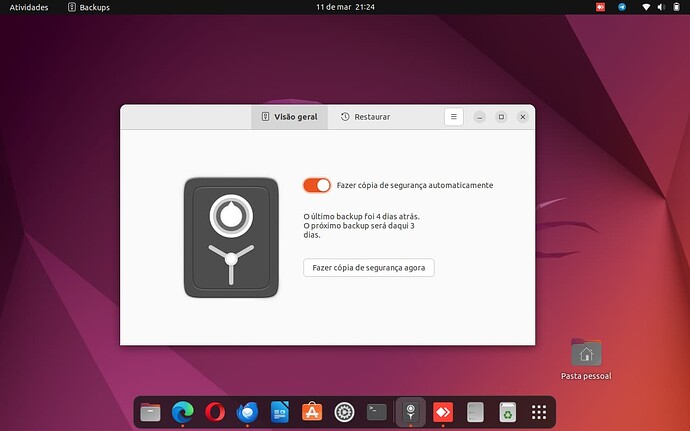
Task: Launch Terminal from the dock
Action: pyautogui.click(x=377, y=413)
